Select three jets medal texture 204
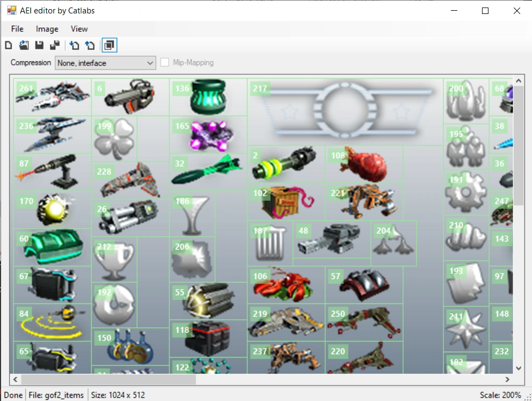532x401 pixels. (x=394, y=243)
